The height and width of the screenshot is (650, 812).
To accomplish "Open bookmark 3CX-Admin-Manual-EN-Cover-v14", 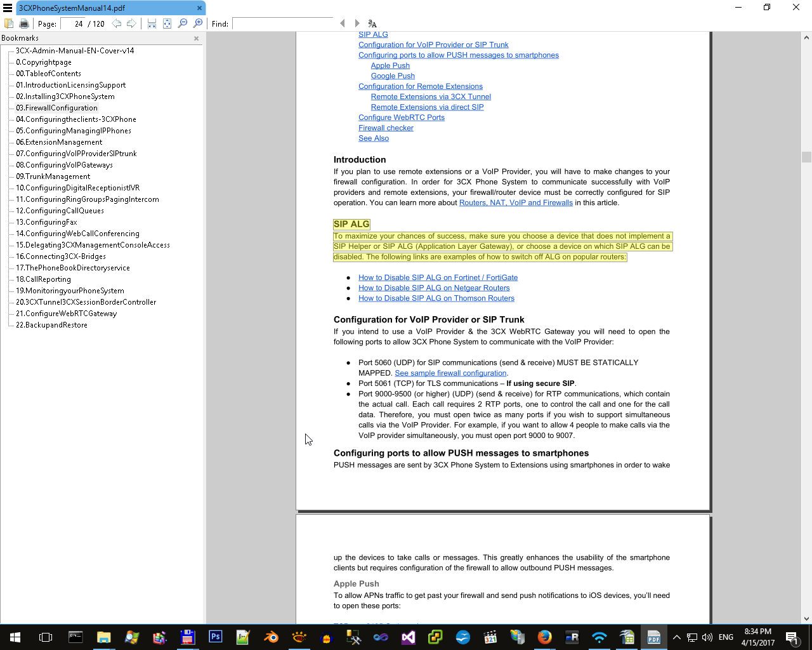I will point(75,51).
